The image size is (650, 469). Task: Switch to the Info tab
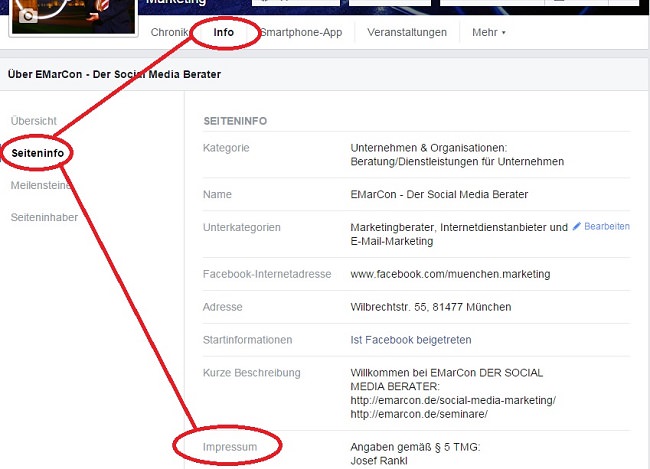pyautogui.click(x=223, y=32)
